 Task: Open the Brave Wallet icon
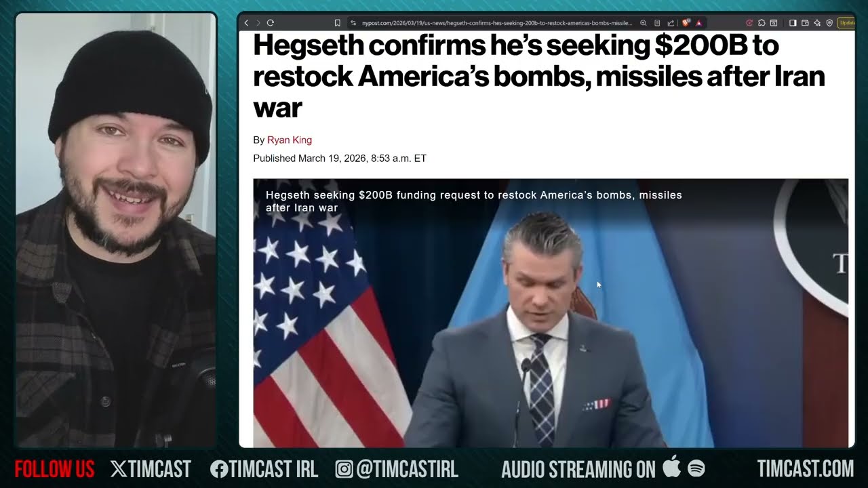coord(805,23)
